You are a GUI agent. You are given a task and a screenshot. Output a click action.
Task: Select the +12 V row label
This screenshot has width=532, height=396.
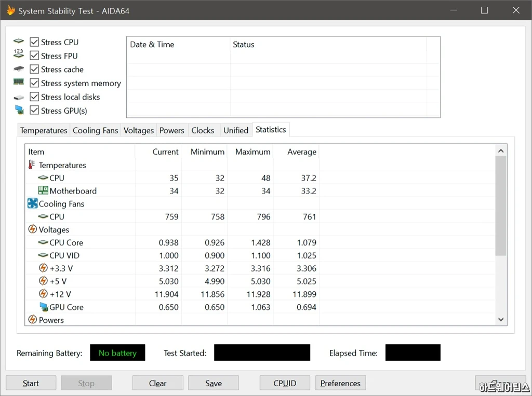click(60, 294)
